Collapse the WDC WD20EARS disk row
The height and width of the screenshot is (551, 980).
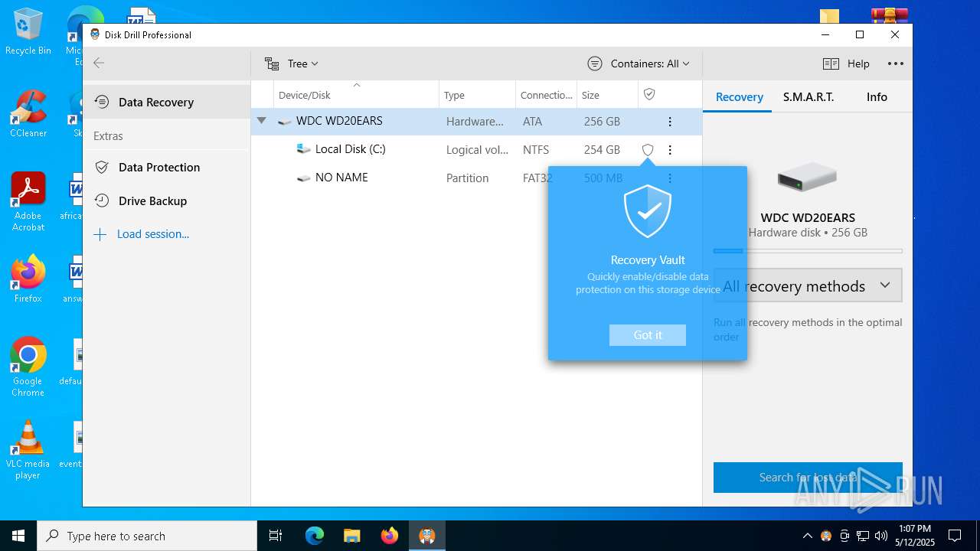pos(262,121)
